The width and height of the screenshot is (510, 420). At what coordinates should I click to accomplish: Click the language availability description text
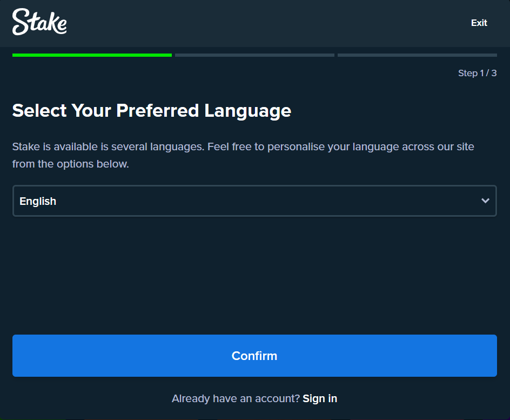pyautogui.click(x=243, y=146)
